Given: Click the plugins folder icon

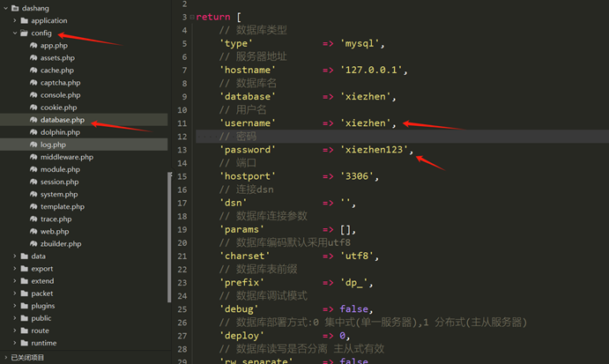Looking at the screenshot, I should pyautogui.click(x=24, y=306).
